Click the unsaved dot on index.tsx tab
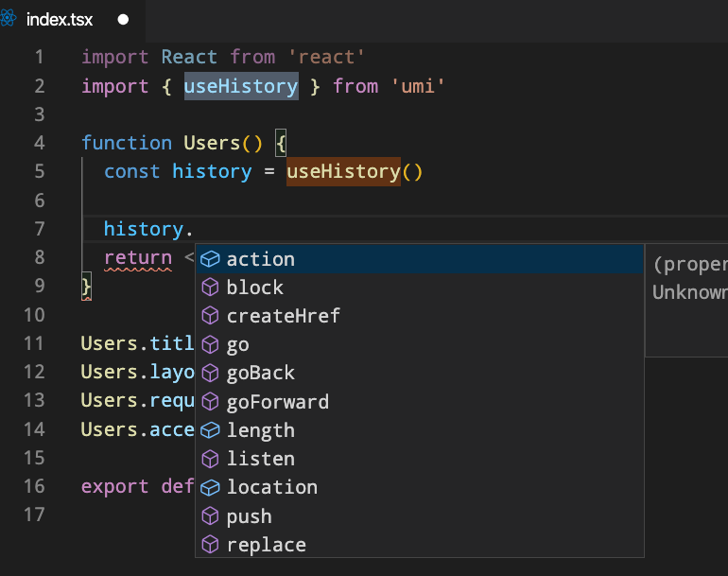The height and width of the screenshot is (576, 728). pos(123,20)
